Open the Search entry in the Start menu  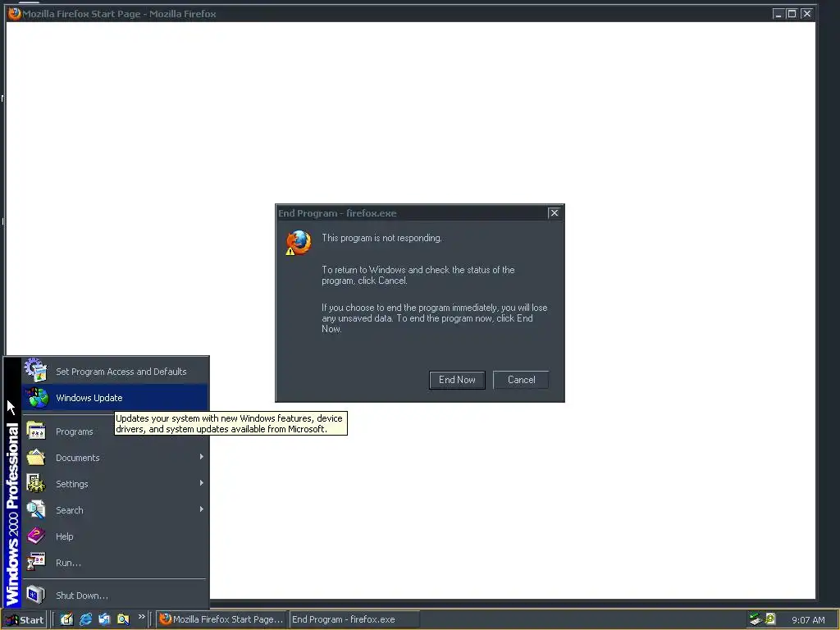[x=115, y=510]
